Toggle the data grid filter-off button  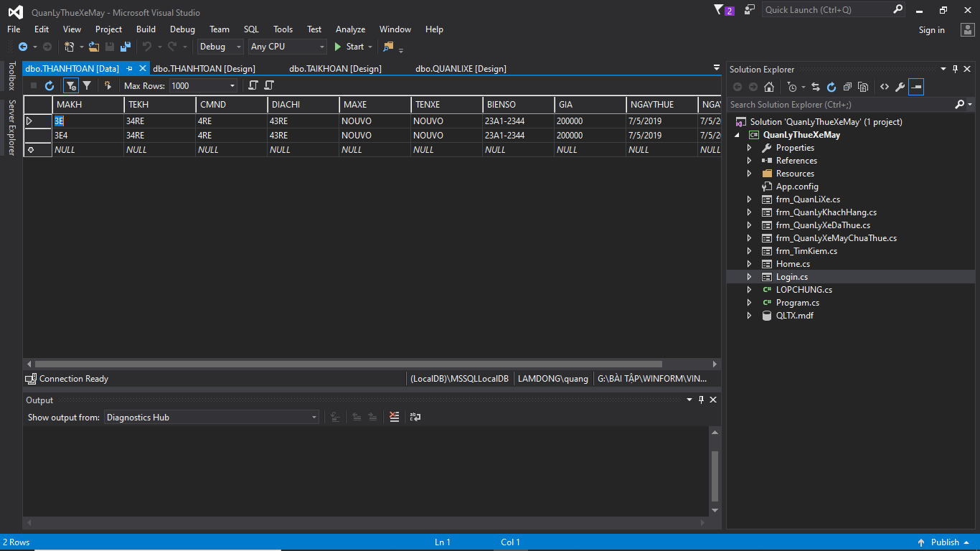pos(70,86)
